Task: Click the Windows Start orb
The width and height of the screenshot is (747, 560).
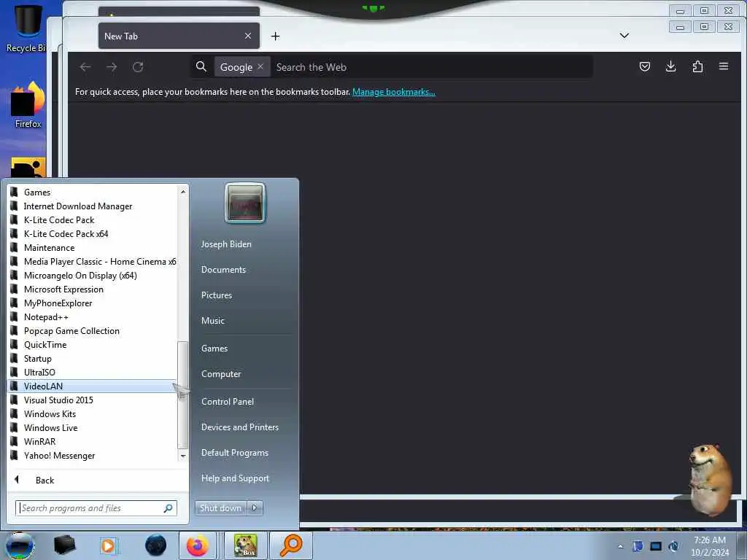Action: click(x=20, y=545)
